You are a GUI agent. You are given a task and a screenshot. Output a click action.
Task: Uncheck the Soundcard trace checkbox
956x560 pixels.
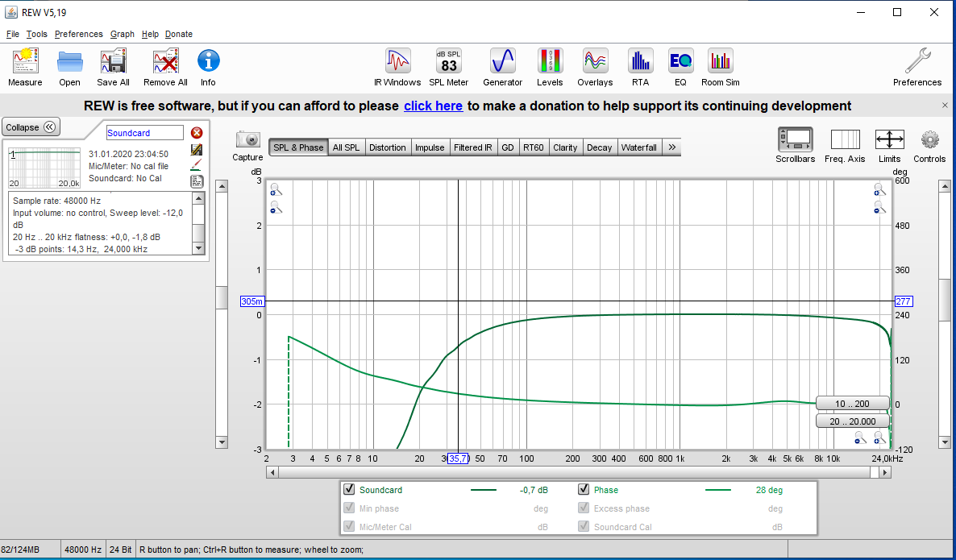pos(349,490)
